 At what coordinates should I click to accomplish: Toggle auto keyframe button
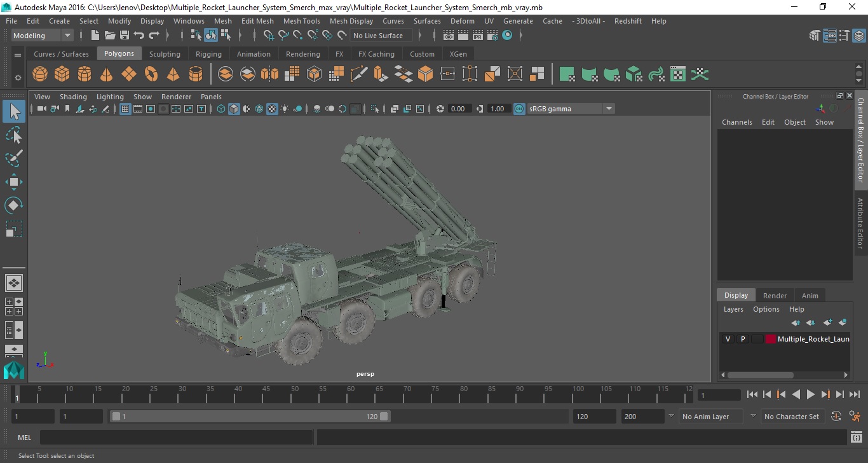point(836,417)
